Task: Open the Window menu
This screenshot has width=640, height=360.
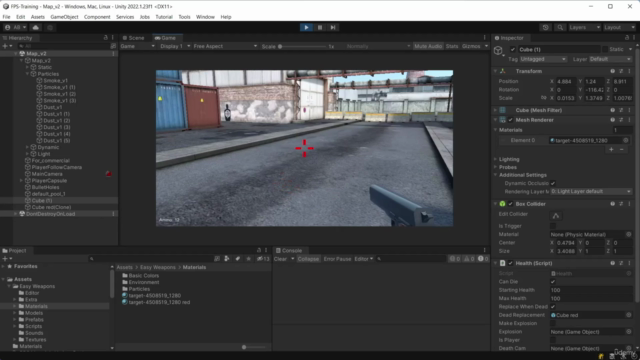Action: click(205, 17)
